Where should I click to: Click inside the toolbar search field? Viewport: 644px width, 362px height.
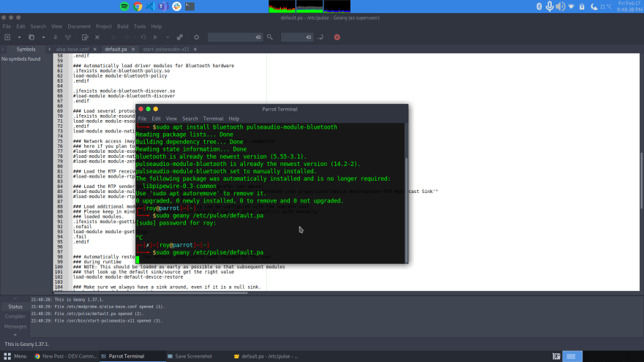[231, 37]
